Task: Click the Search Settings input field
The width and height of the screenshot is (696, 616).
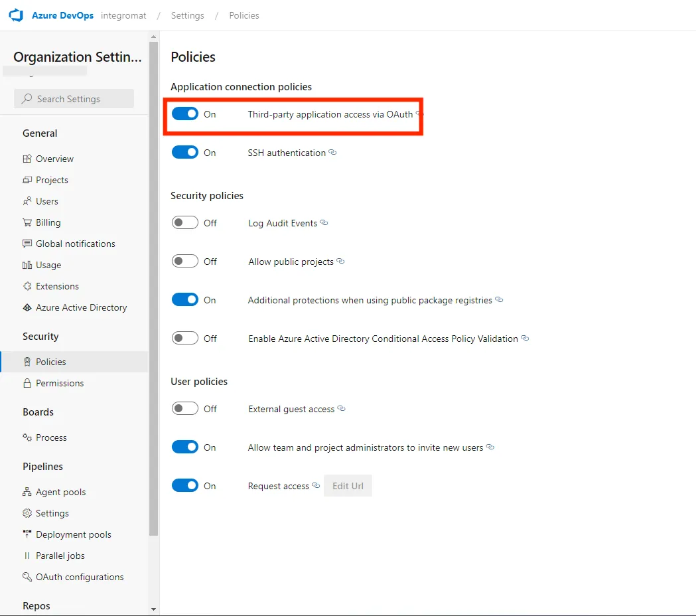Action: tap(74, 99)
